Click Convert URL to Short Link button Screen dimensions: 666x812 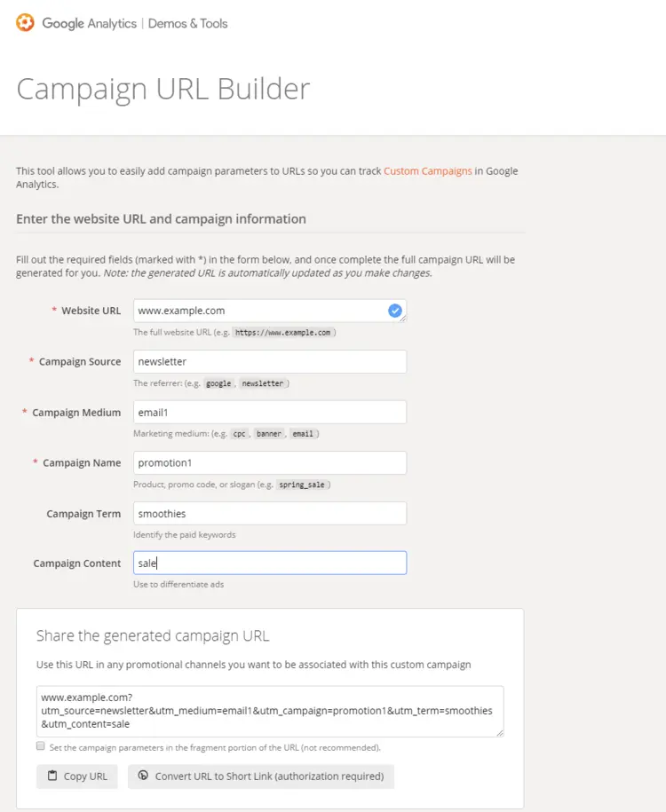264,776
